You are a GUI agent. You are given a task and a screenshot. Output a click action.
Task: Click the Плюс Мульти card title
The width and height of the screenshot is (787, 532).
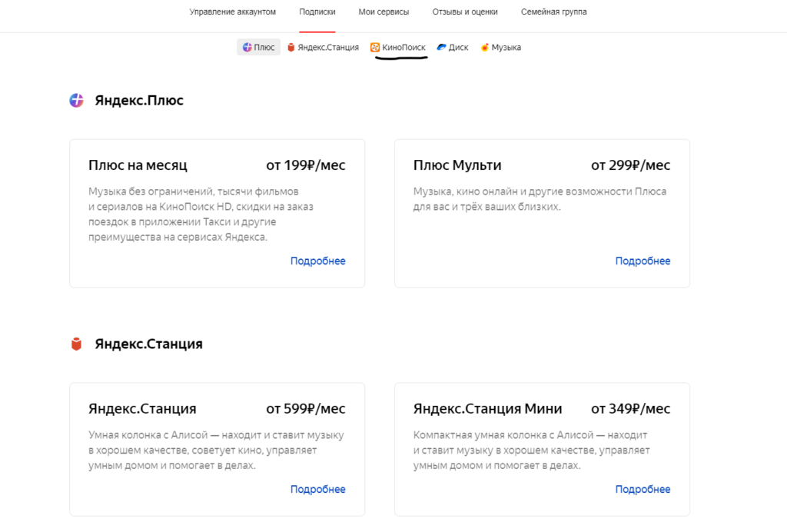[x=457, y=165]
